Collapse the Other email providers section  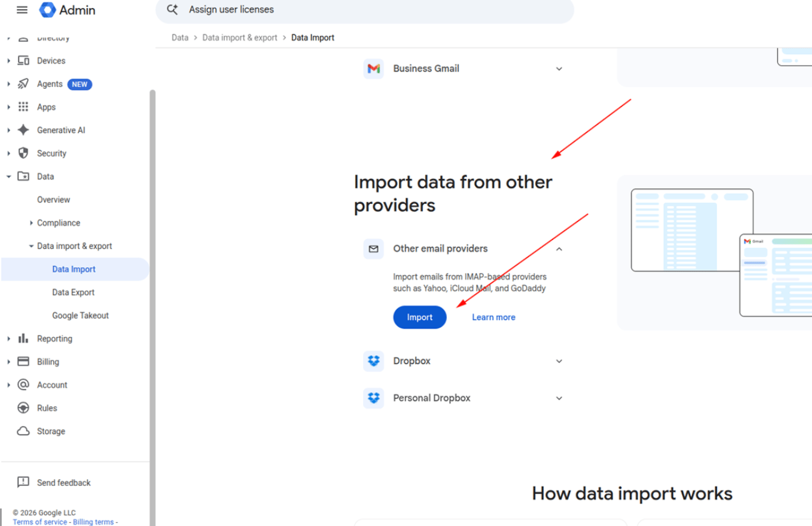coord(559,249)
